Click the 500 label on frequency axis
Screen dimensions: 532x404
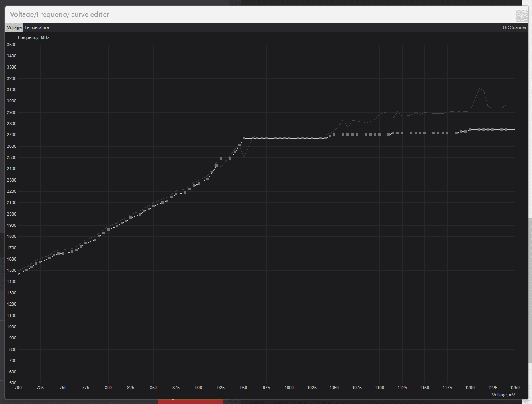(x=13, y=383)
